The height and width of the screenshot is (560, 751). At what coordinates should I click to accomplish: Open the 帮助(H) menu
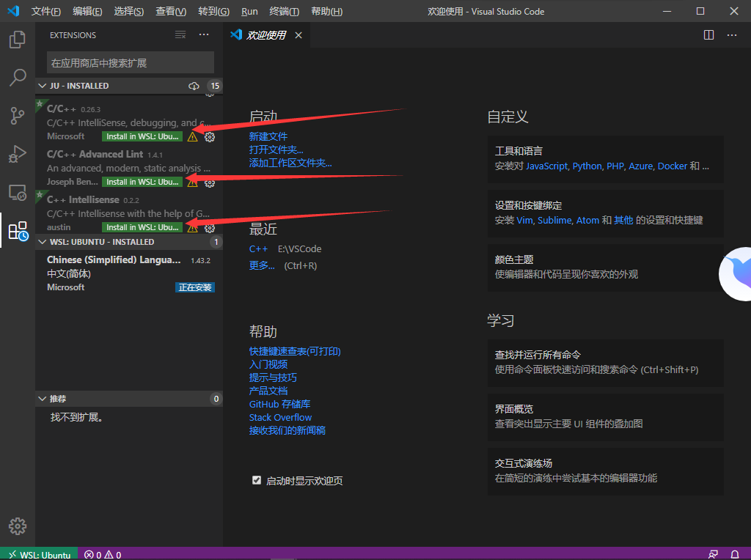pos(326,11)
